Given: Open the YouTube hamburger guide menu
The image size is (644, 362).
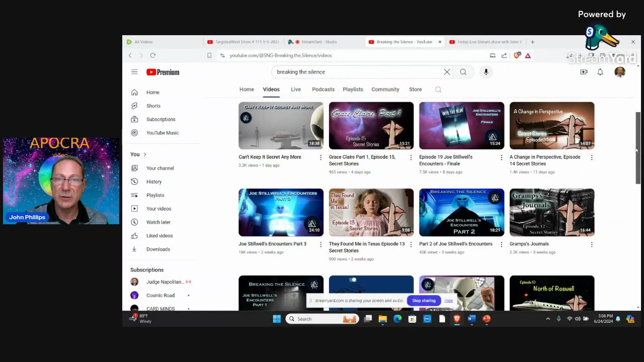Looking at the screenshot, I should pyautogui.click(x=134, y=72).
